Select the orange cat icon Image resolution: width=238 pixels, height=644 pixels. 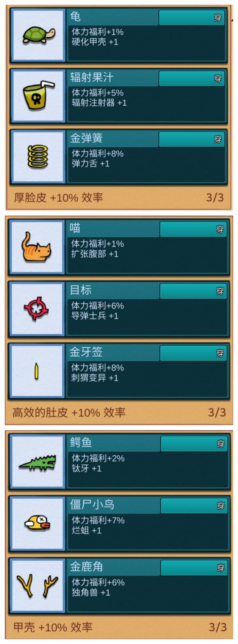click(37, 247)
